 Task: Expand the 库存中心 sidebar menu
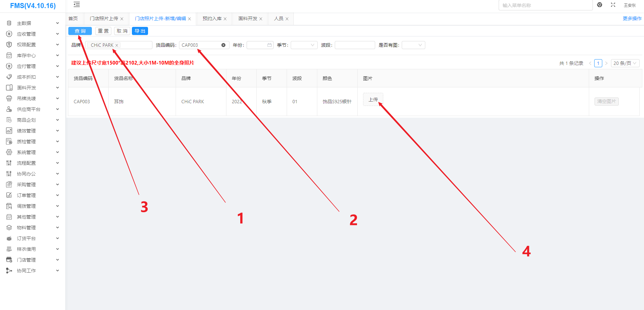point(33,55)
